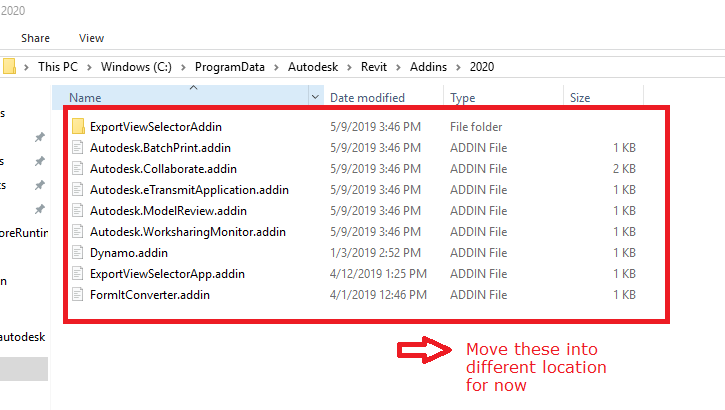Select the FormItConverter.addin file icon

[78, 295]
